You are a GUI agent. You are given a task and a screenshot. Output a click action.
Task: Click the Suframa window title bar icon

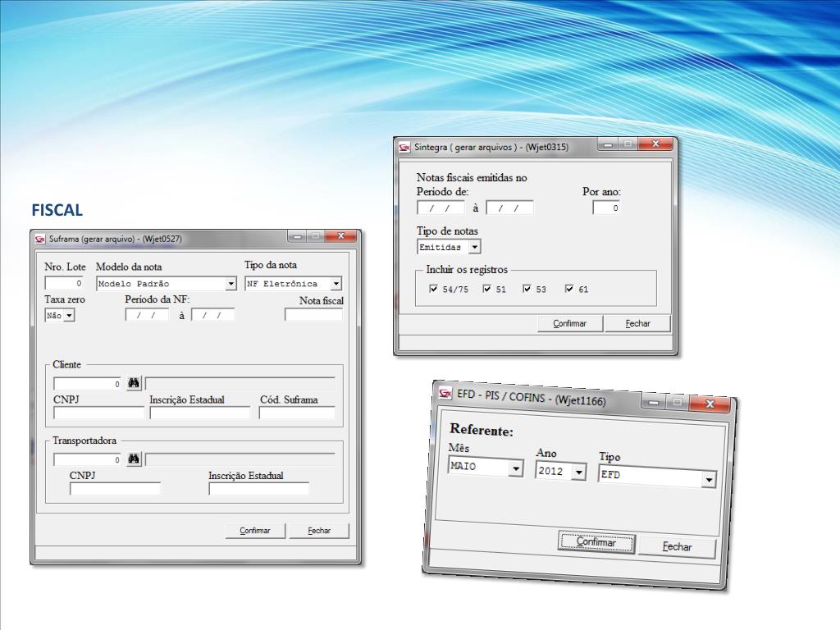click(x=40, y=239)
